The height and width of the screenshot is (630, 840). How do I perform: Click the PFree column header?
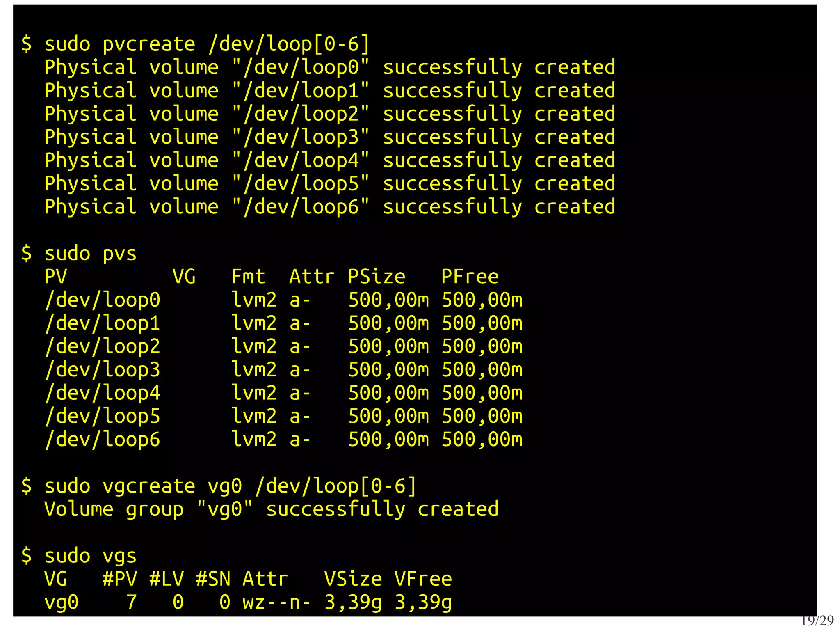coord(470,277)
